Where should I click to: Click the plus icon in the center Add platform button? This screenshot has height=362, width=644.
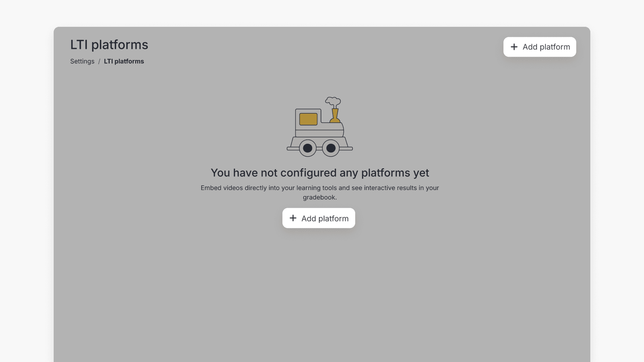(293, 218)
